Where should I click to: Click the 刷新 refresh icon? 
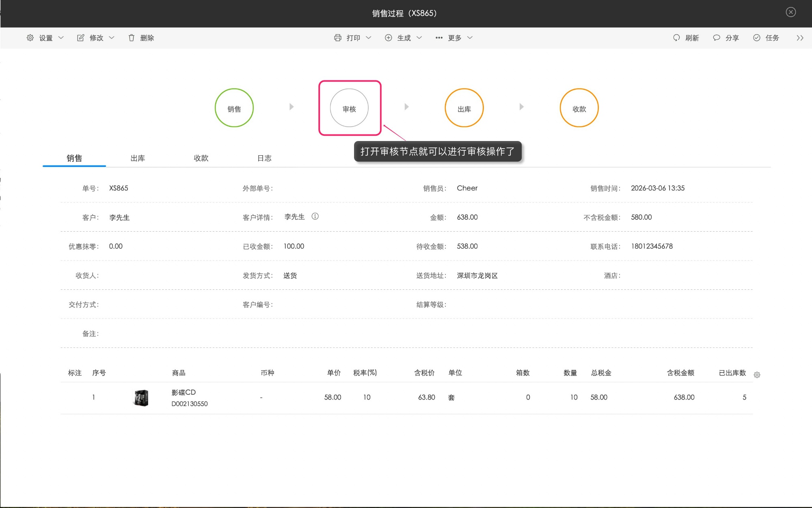point(676,37)
